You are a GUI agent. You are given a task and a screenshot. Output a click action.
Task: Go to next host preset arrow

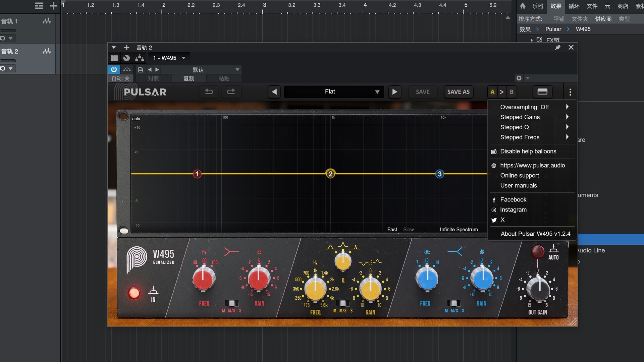(157, 70)
